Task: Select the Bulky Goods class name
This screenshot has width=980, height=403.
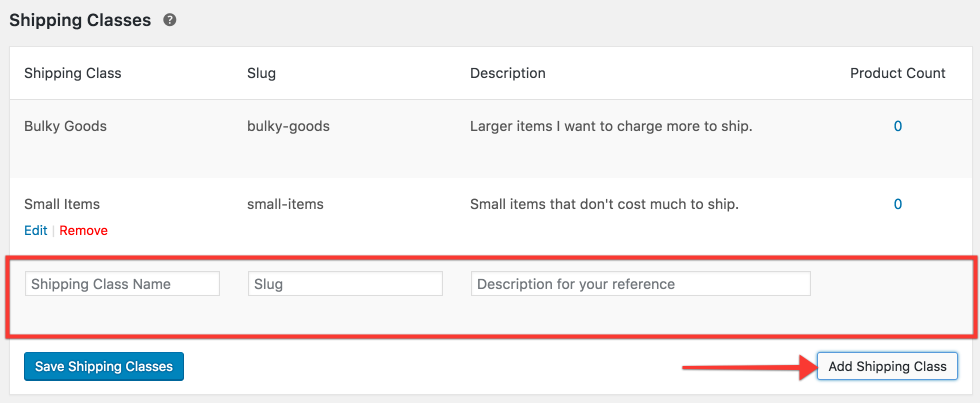Action: tap(66, 126)
